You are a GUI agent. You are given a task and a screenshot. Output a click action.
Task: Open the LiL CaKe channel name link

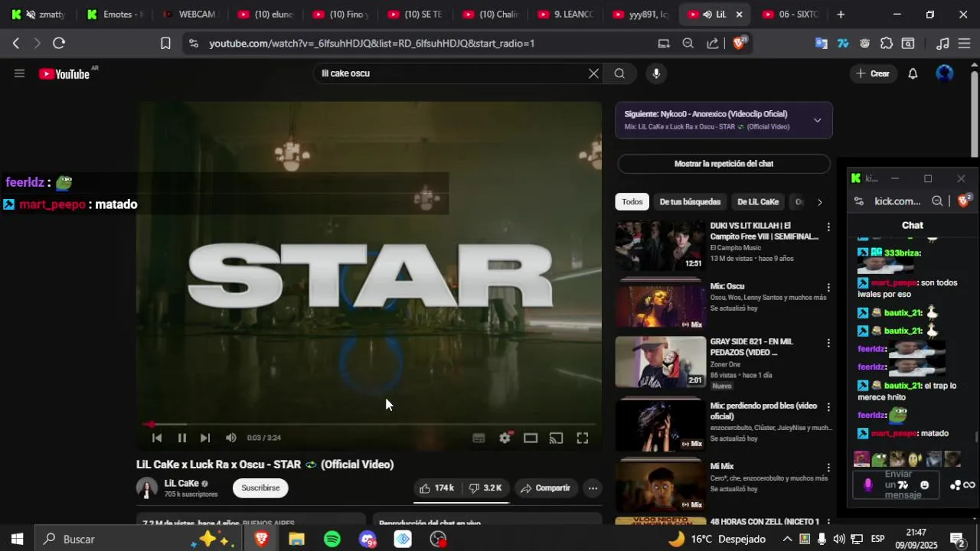click(181, 484)
